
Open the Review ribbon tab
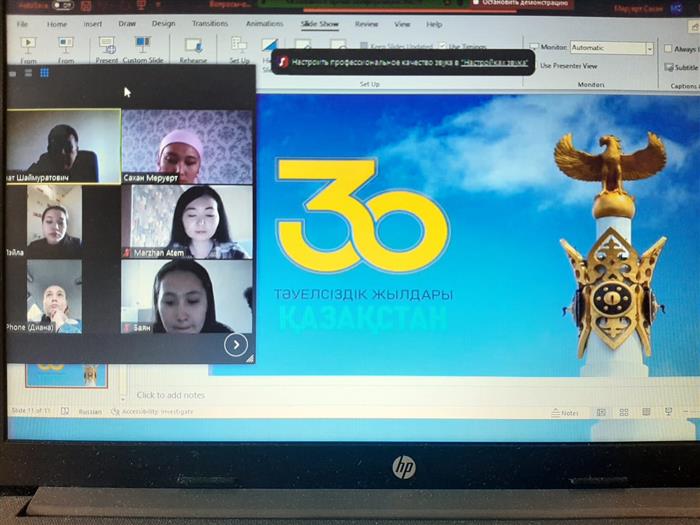coord(366,24)
